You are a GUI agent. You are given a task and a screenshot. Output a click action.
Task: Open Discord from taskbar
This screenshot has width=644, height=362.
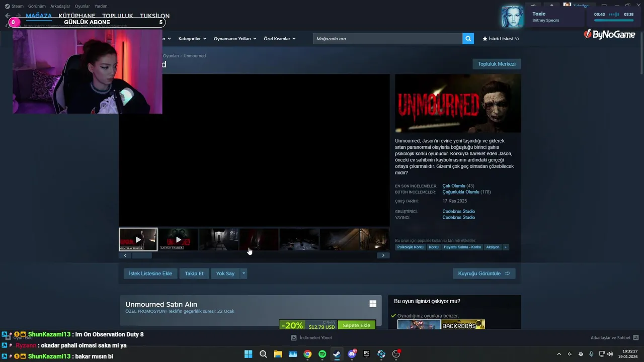(352, 354)
